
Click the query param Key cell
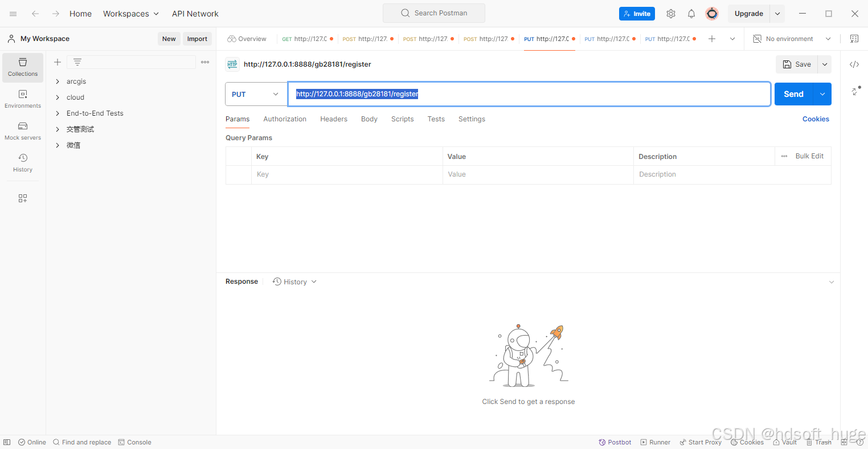[x=347, y=174]
